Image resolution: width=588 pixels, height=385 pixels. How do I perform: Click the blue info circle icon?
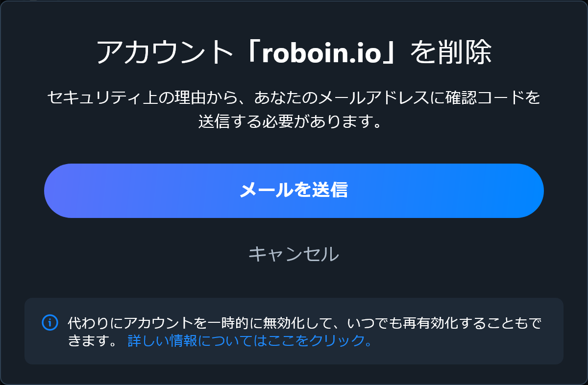(x=50, y=322)
